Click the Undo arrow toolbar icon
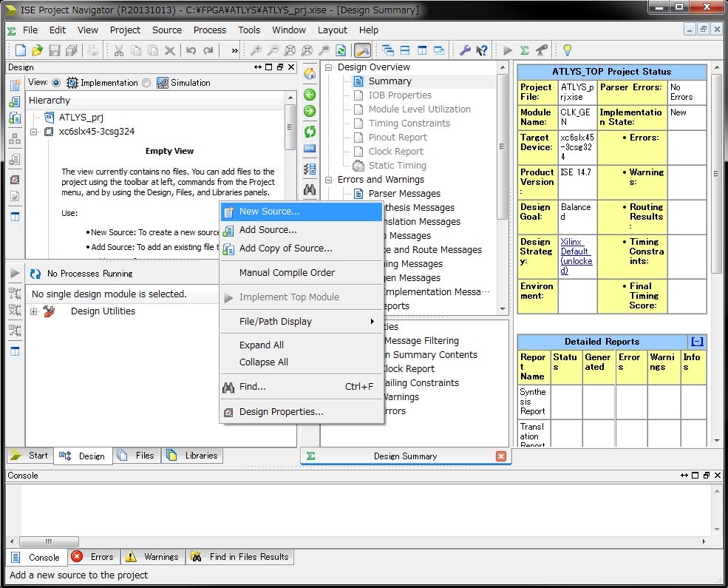The image size is (728, 588). 191,50
